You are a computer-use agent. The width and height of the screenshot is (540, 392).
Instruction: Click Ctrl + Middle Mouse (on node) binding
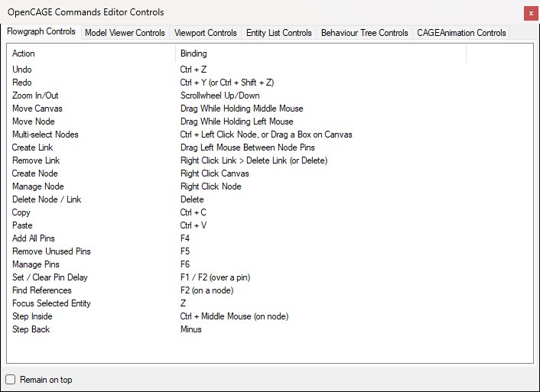pos(234,316)
